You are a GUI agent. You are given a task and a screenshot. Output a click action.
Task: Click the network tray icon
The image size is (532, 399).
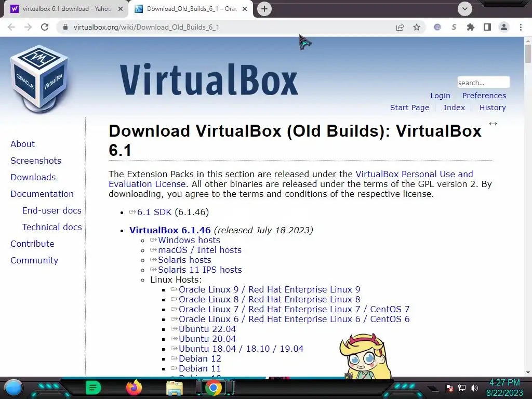[461, 388]
